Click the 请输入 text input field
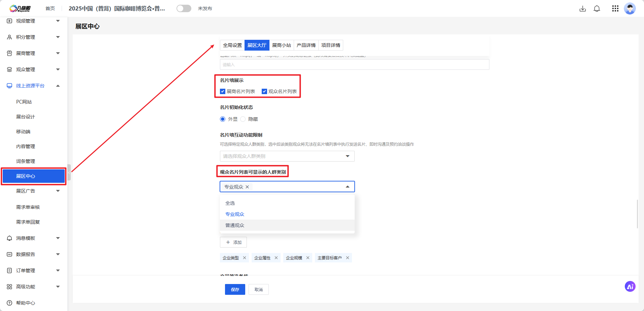 pyautogui.click(x=354, y=65)
